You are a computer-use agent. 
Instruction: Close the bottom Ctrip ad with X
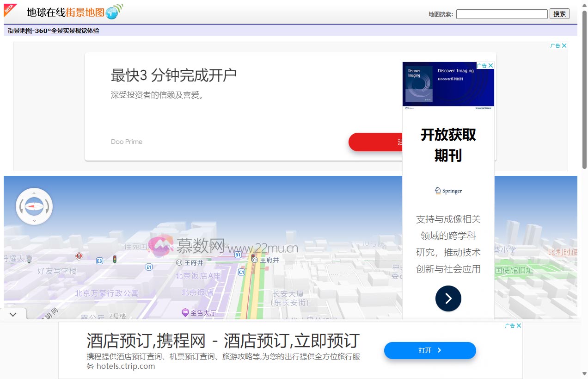point(519,326)
